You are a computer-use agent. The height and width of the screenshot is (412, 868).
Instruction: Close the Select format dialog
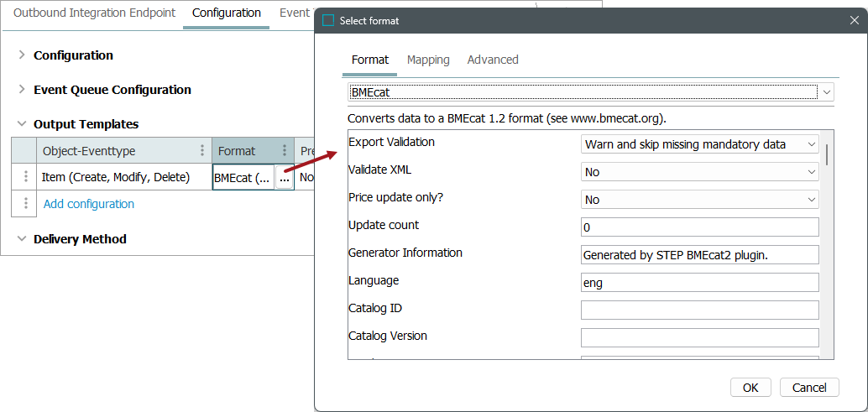855,20
